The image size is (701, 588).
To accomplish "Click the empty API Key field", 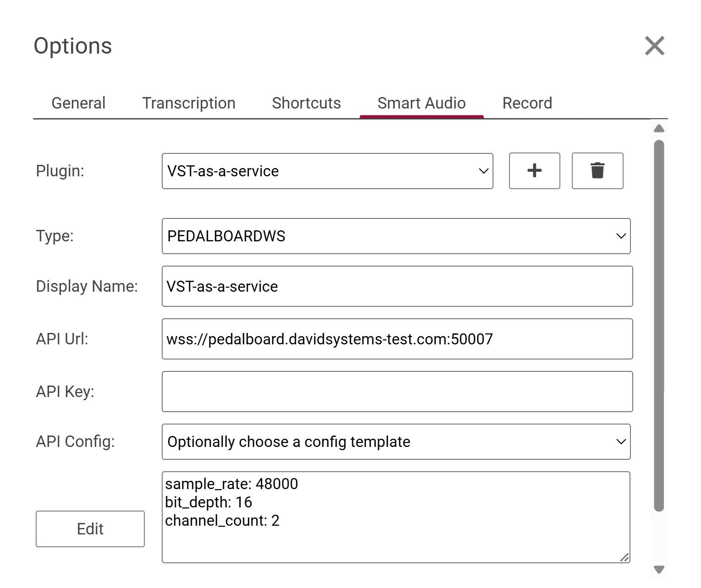I will pos(397,392).
